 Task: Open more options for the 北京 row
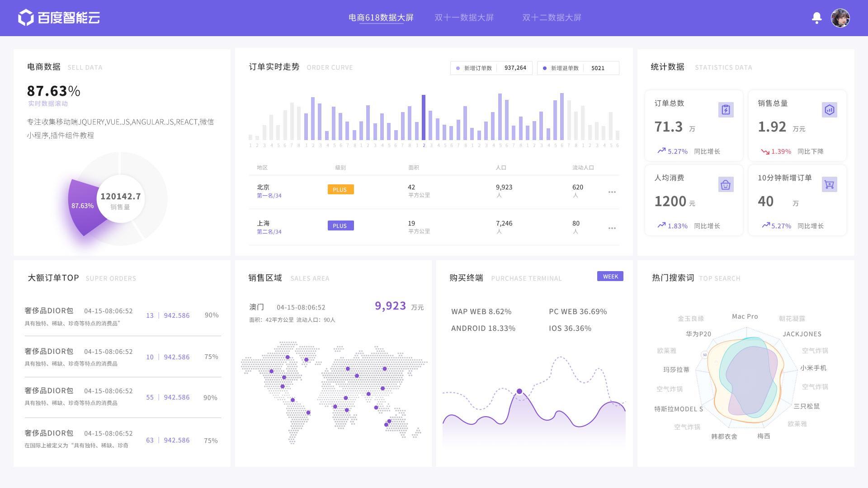coord(612,192)
